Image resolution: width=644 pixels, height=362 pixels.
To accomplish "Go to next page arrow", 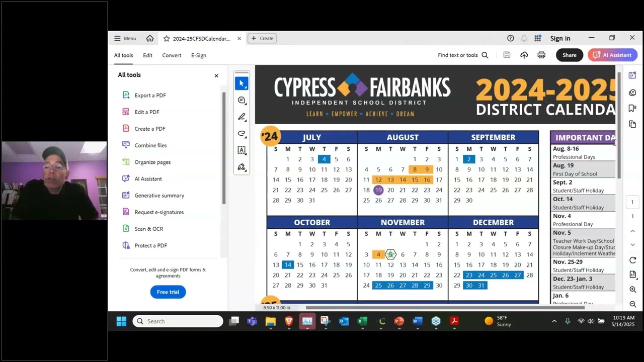I will 632,245.
